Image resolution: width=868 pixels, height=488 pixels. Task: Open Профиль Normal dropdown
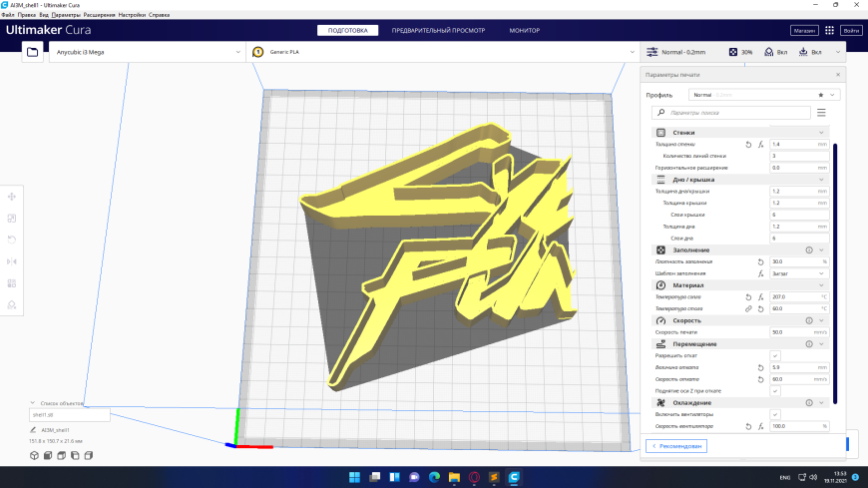pyautogui.click(x=764, y=95)
